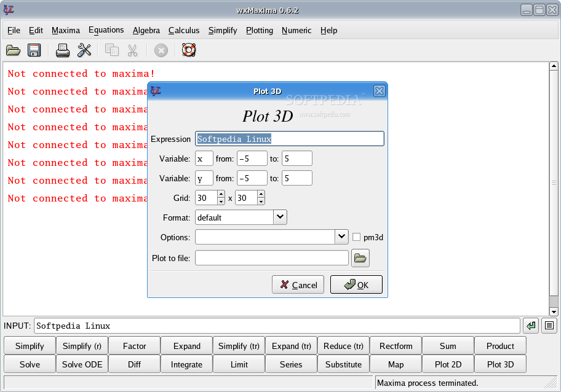The image size is (561, 392).
Task: Click the Copy icon in toolbar
Action: (x=111, y=50)
